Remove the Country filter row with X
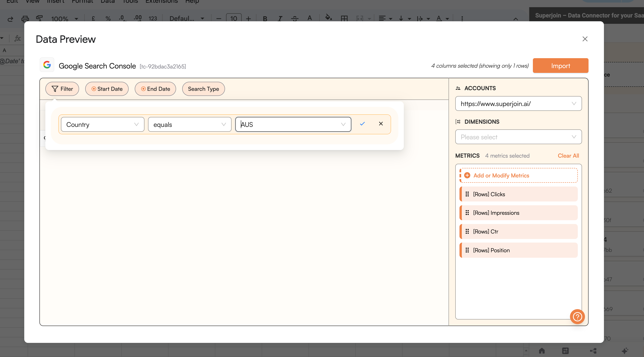The image size is (644, 357). 381,124
